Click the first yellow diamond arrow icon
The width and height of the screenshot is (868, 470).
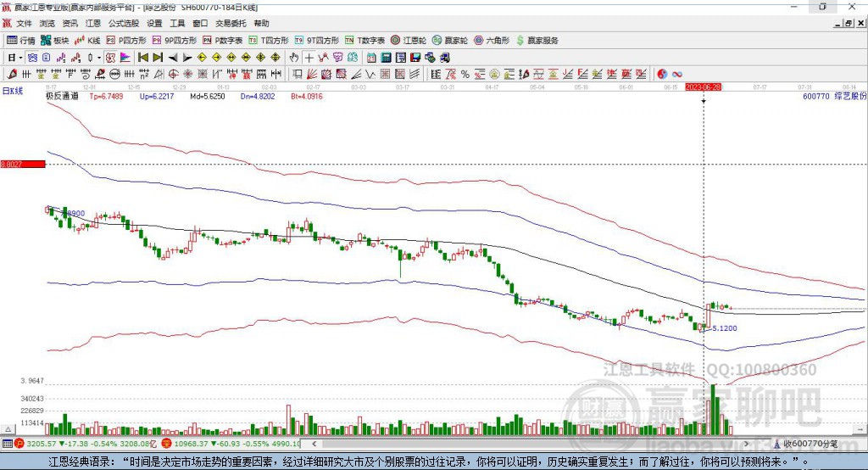point(202,58)
